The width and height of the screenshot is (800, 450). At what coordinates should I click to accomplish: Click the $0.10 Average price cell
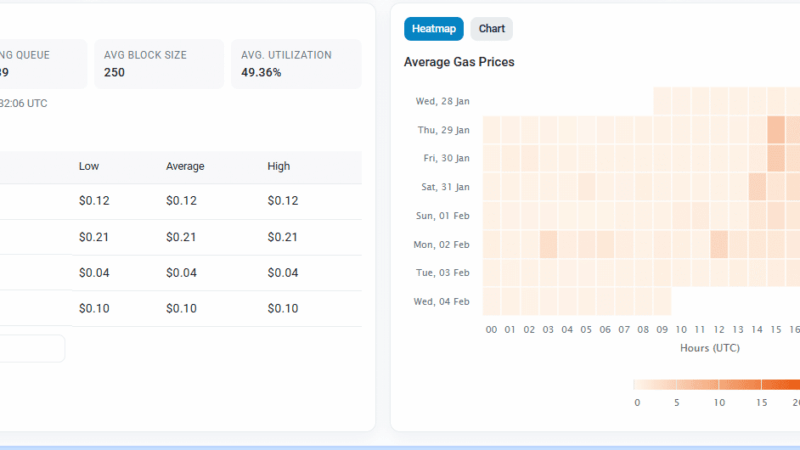click(181, 309)
